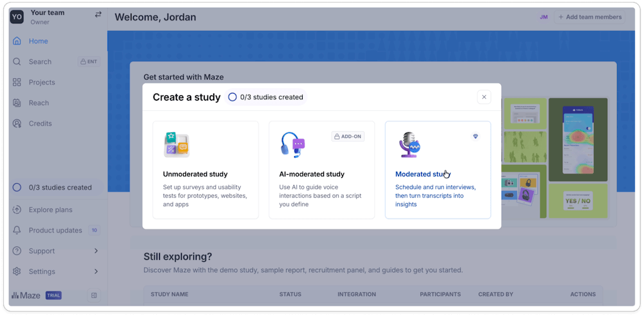Click the Product updates bell icon
This screenshot has width=644, height=316.
click(17, 230)
